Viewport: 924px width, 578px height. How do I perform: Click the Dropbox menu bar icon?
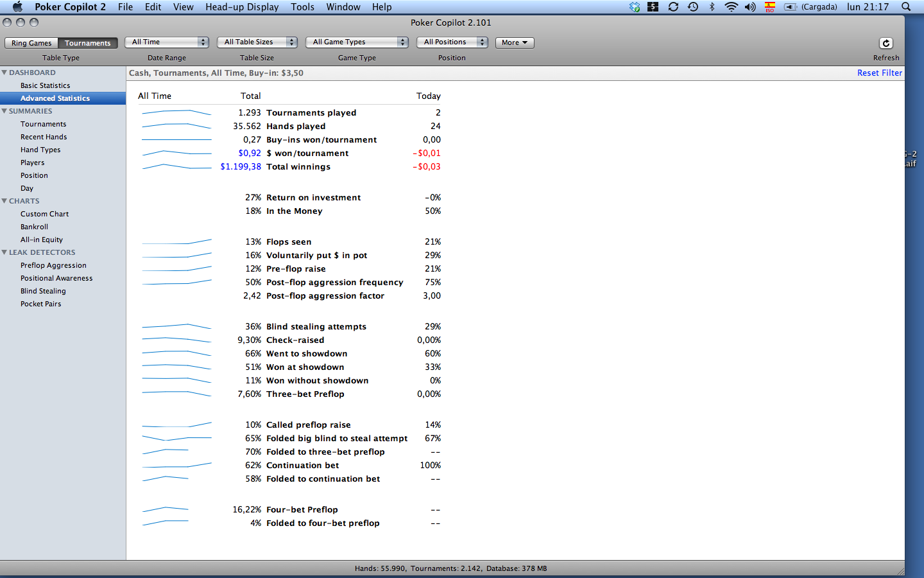635,6
